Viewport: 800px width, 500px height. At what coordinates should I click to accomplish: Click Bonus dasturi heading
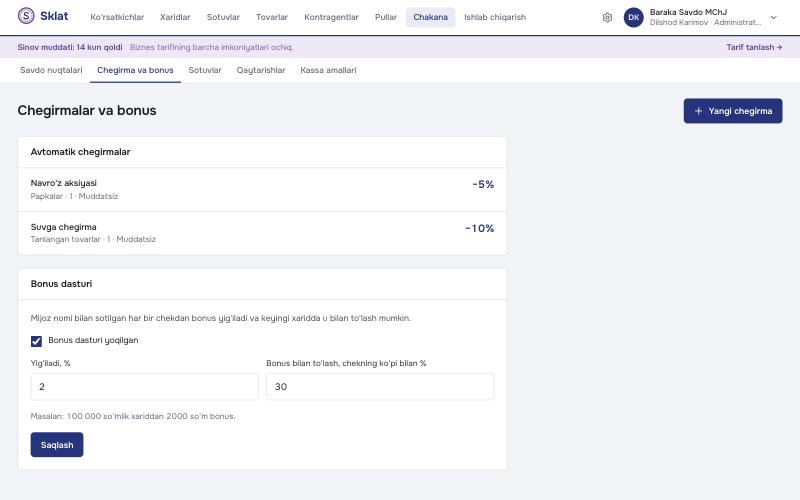pos(61,284)
